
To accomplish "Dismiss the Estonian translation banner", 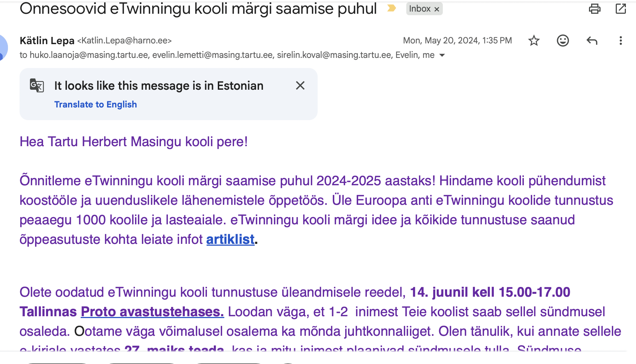I will tap(300, 86).
